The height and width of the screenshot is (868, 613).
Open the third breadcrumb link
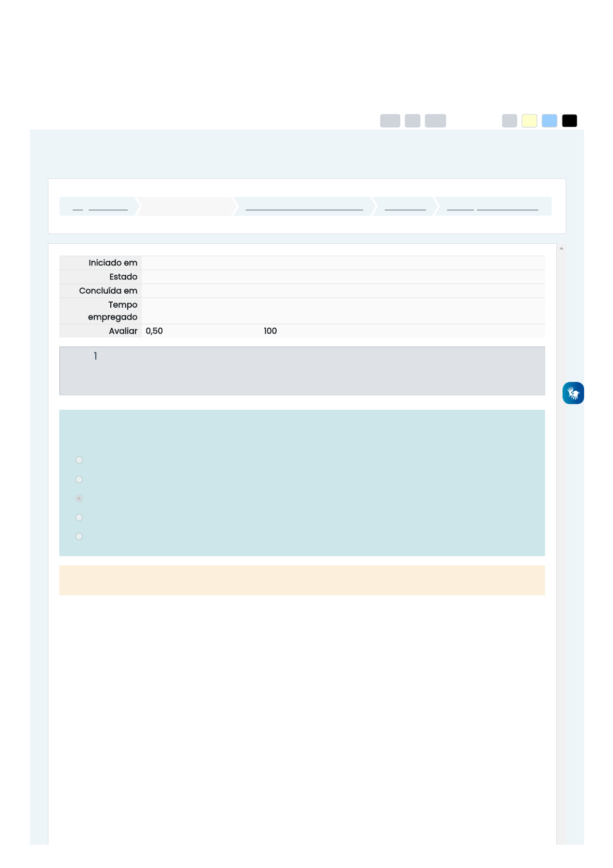304,207
